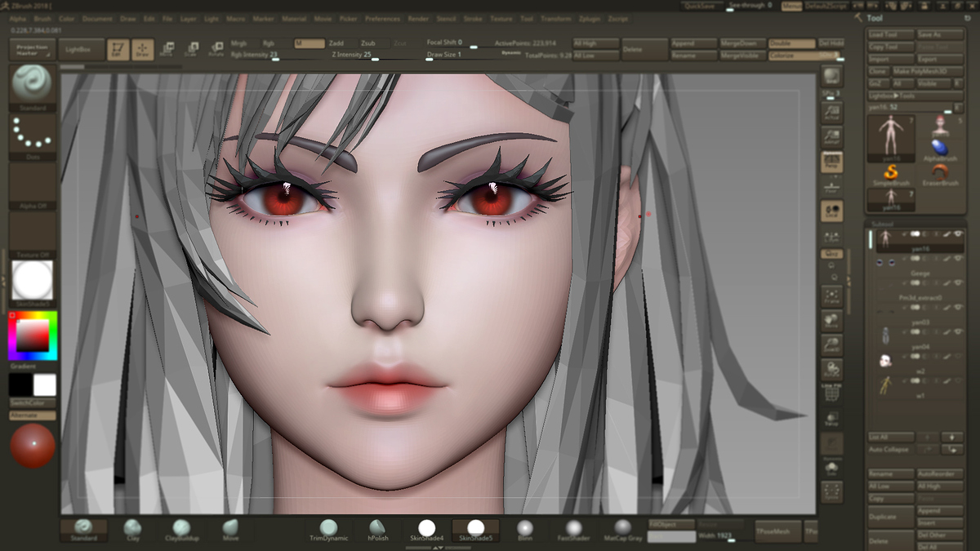Select the EraserBrush tool icon
Screen dimensions: 980x551
point(940,174)
